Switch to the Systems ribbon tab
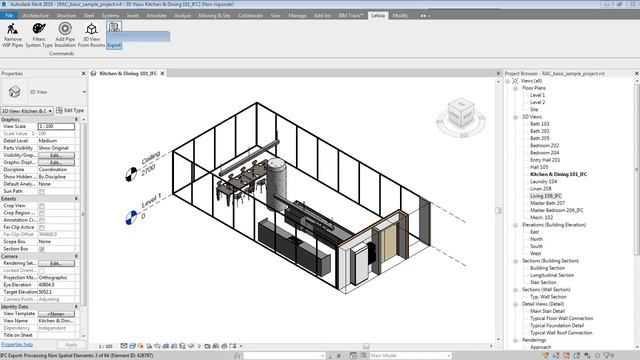 (x=110, y=16)
